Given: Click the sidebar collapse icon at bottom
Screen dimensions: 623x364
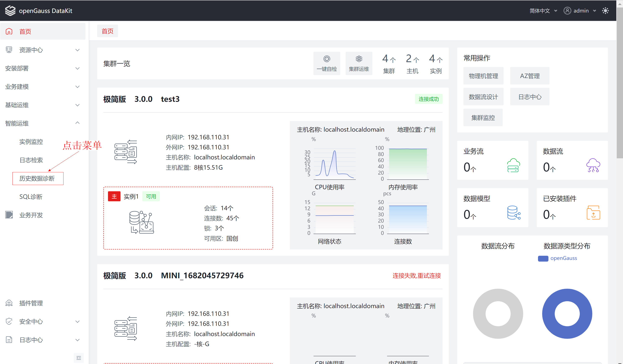Looking at the screenshot, I should tap(79, 358).
